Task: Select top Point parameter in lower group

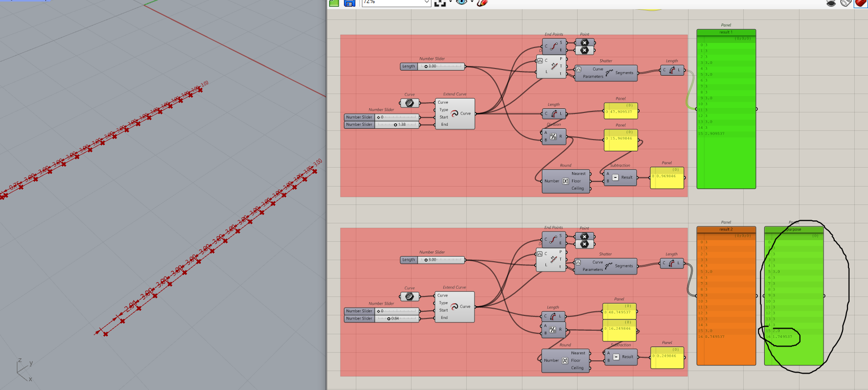Action: tap(584, 236)
